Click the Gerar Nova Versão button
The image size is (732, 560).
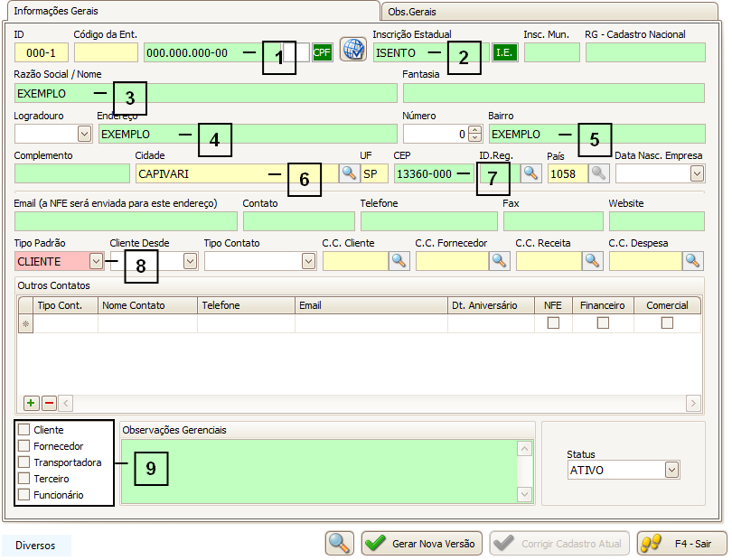[x=422, y=544]
